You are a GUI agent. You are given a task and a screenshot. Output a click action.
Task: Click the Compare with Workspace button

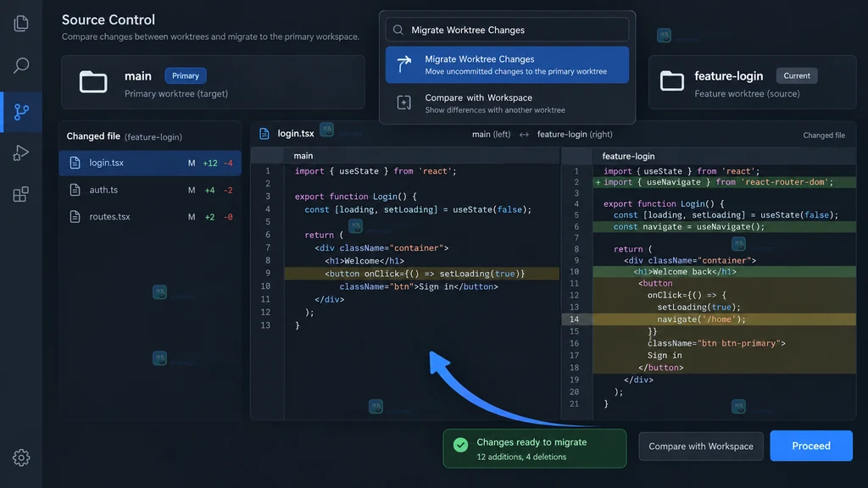tap(701, 446)
